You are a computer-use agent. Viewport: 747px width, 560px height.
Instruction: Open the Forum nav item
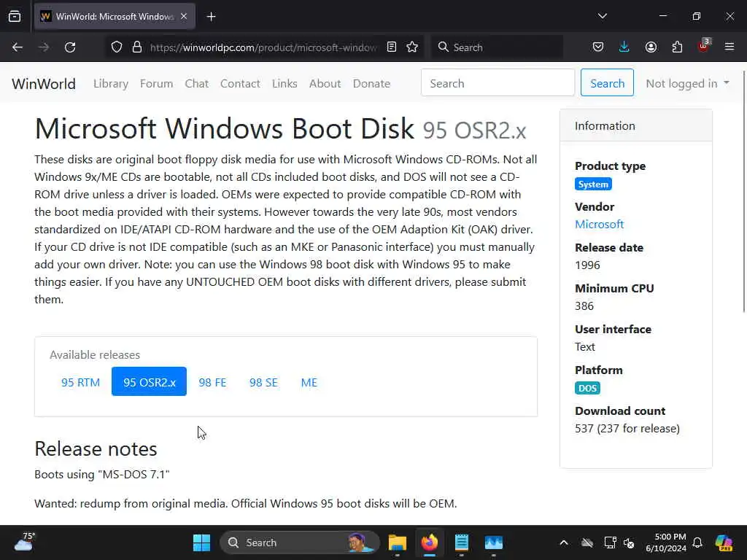pyautogui.click(x=156, y=84)
